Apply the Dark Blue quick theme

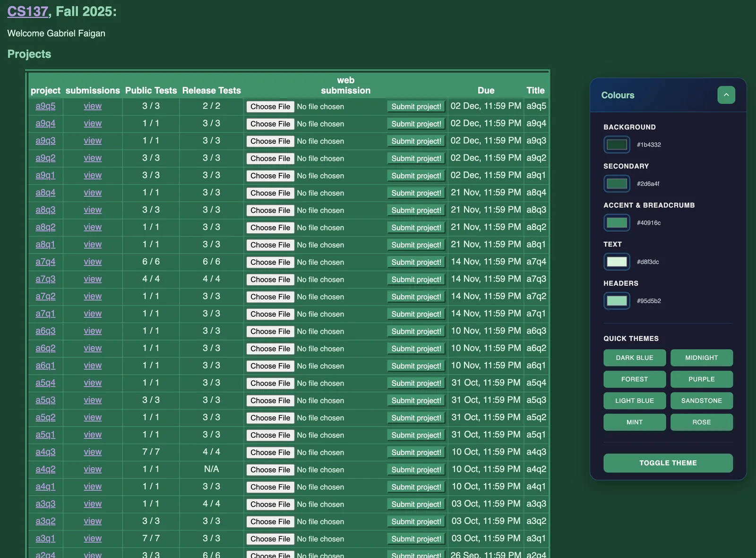pyautogui.click(x=635, y=358)
